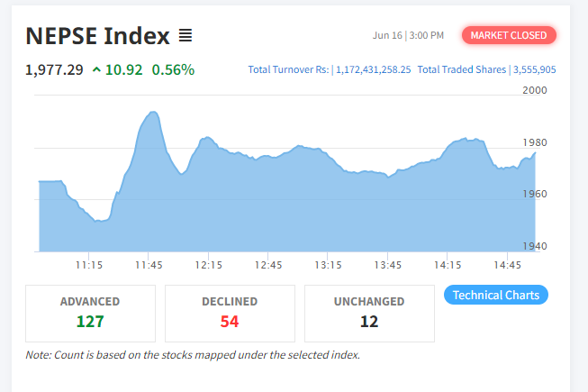The width and height of the screenshot is (588, 392).
Task: Click the 13:15 time axis label
Action: (x=328, y=265)
